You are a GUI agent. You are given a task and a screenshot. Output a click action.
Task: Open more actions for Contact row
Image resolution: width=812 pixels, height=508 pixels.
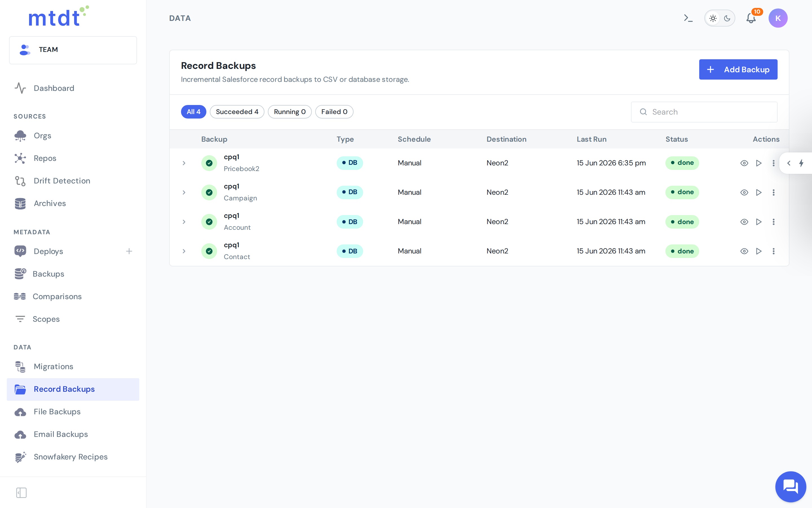(x=773, y=251)
